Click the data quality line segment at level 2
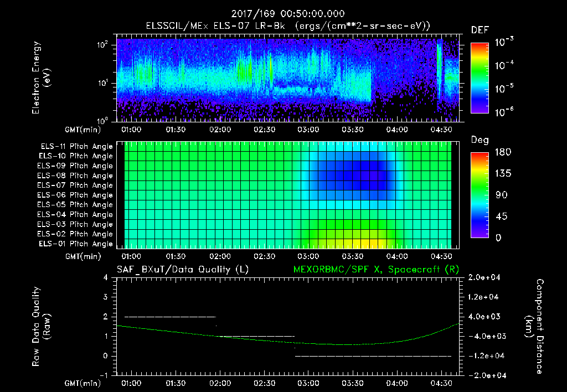Screen dimensions: 567x392 pyautogui.click(x=170, y=317)
